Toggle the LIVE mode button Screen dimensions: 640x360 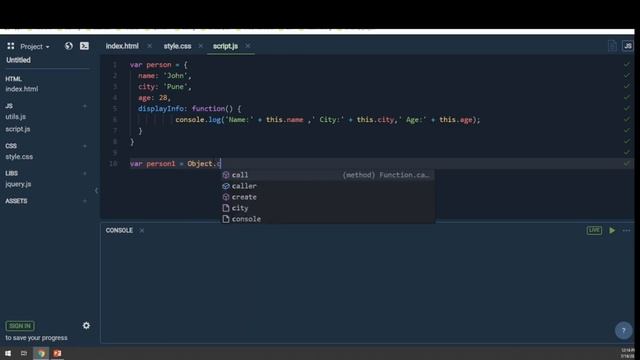(594, 231)
